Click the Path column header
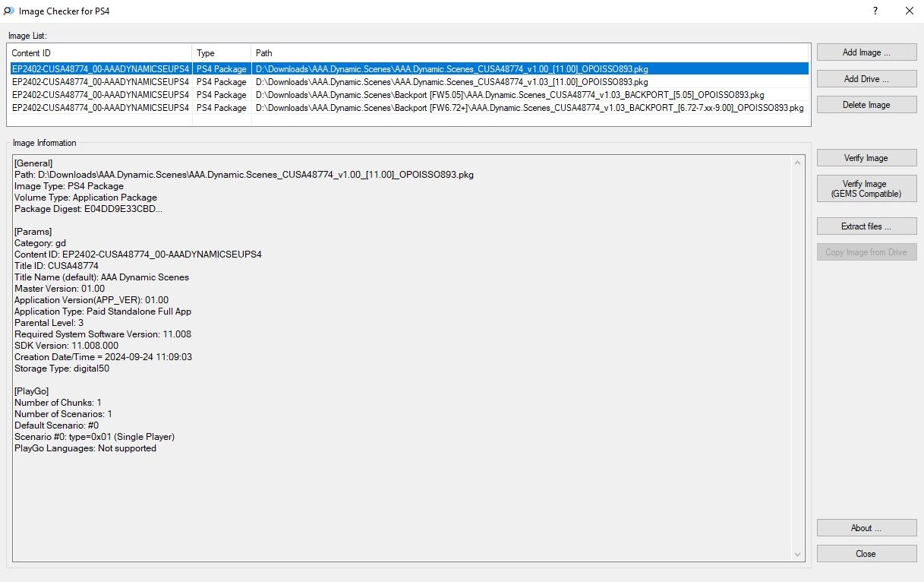This screenshot has height=582, width=924. pyautogui.click(x=531, y=53)
